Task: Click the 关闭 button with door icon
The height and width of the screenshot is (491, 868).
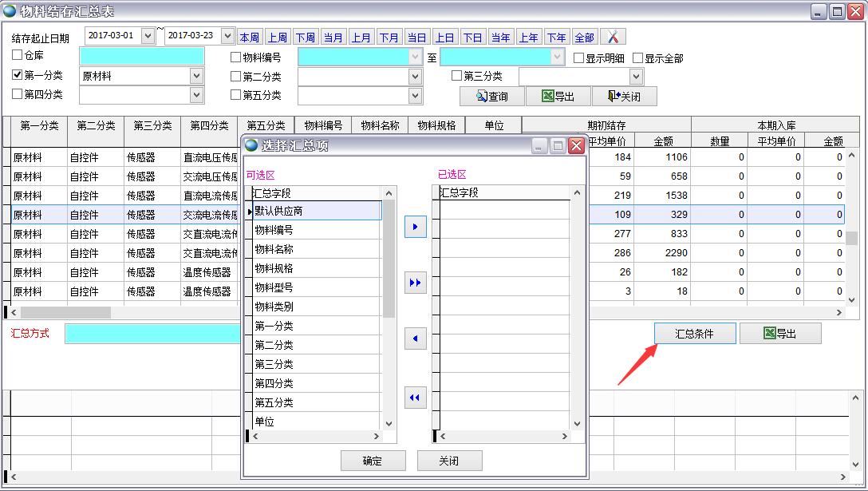Action: click(x=624, y=97)
